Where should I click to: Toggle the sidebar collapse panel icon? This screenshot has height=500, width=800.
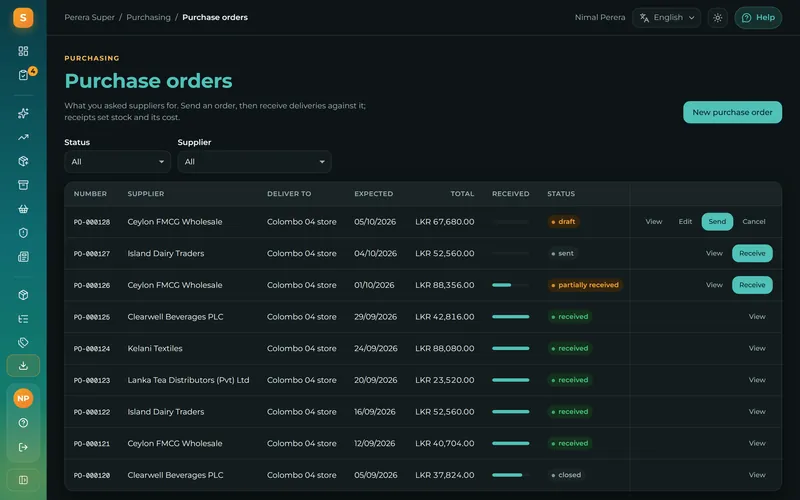[x=23, y=480]
